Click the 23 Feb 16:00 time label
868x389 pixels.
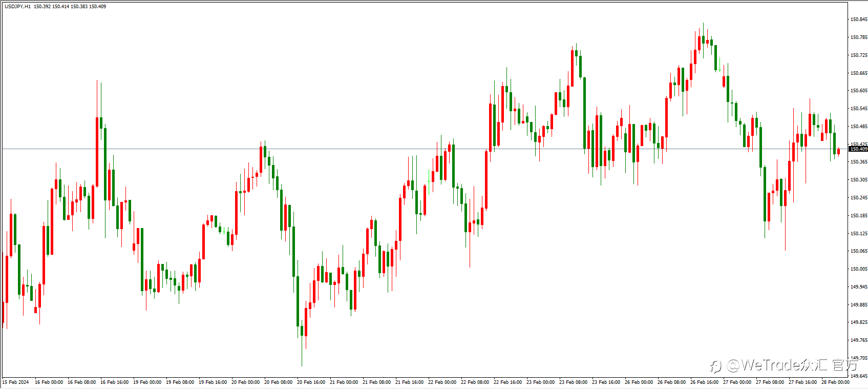[x=606, y=382]
